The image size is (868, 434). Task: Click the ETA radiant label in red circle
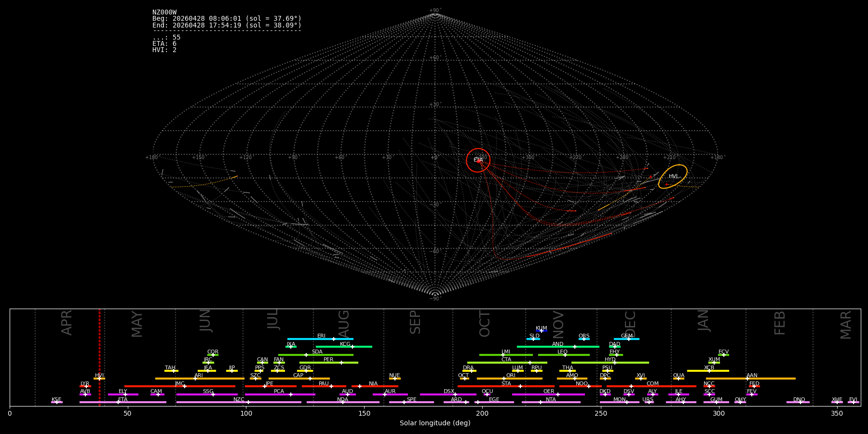478,160
